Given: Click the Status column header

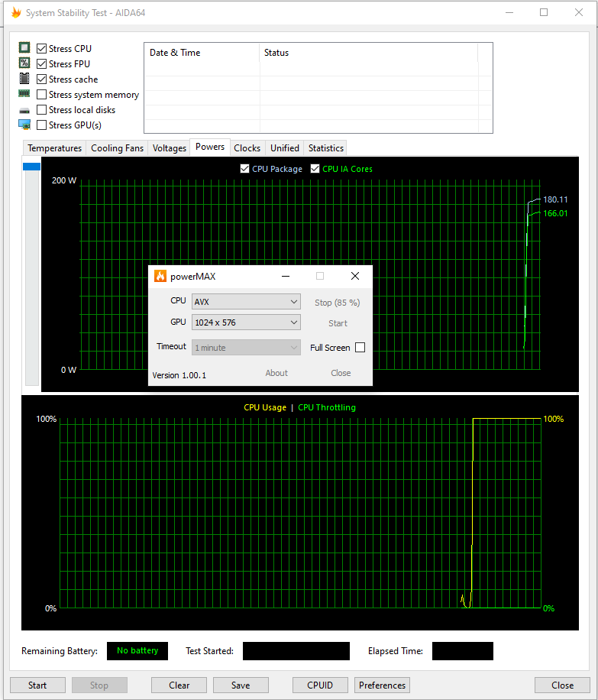Looking at the screenshot, I should click(x=369, y=53).
